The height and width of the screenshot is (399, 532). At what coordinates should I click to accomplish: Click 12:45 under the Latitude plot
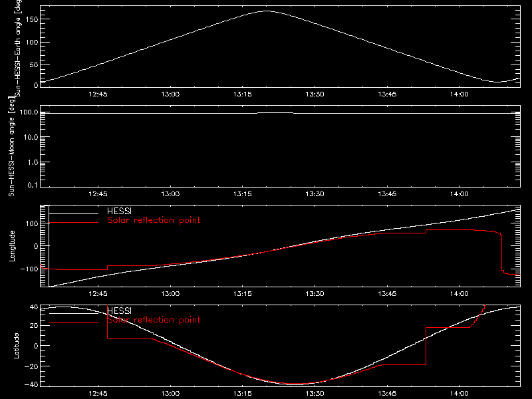point(98,393)
